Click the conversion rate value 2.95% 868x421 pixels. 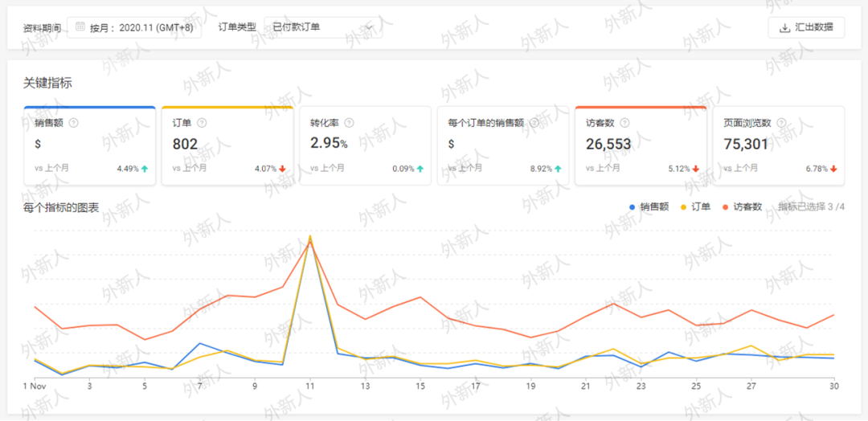point(329,144)
